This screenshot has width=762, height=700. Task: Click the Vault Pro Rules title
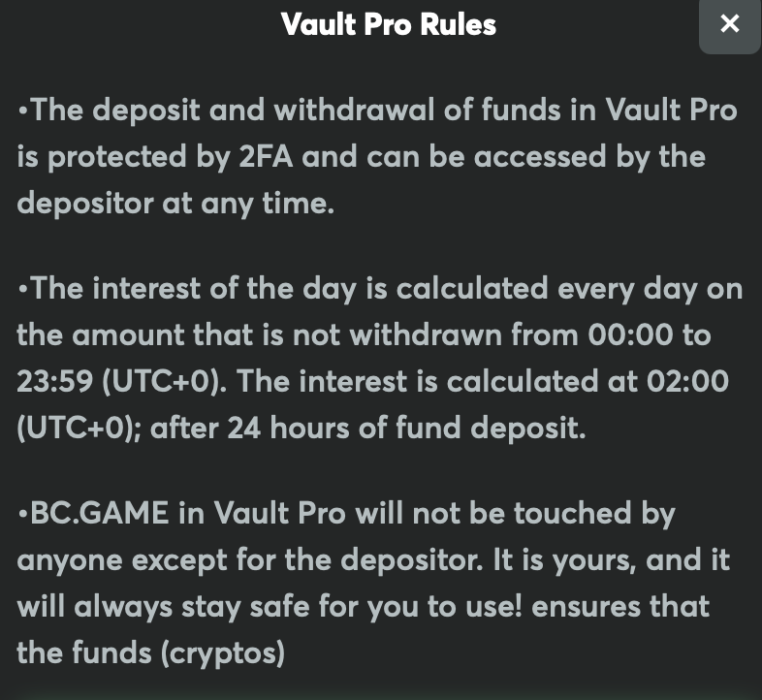click(389, 24)
